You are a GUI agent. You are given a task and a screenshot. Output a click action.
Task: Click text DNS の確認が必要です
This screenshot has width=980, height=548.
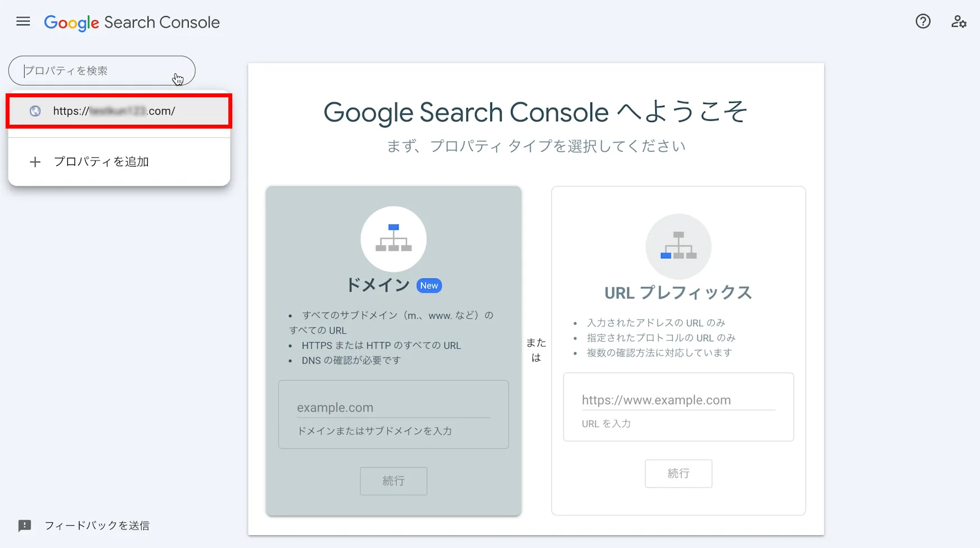coord(351,361)
